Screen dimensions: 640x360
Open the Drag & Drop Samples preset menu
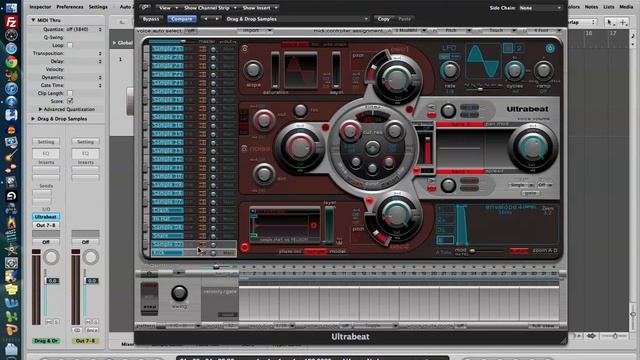(296, 19)
